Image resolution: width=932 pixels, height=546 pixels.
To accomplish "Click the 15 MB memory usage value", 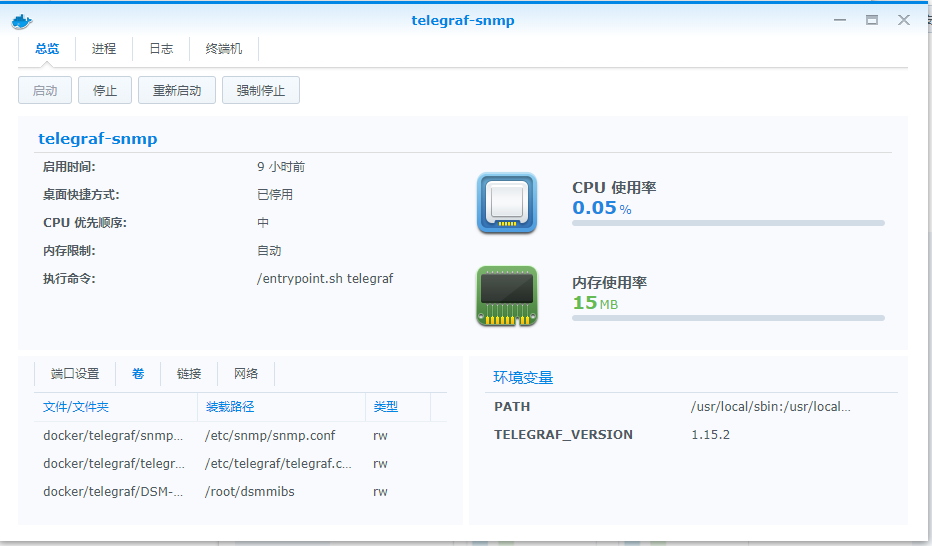I will click(x=595, y=303).
